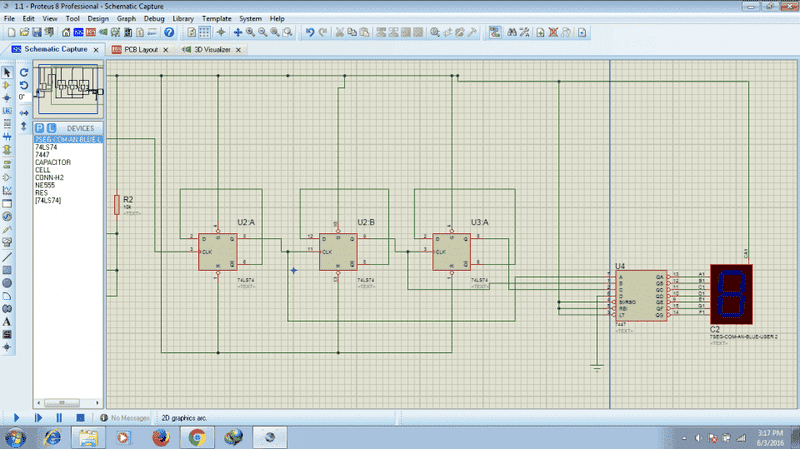800x449 pixels.
Task: Toggle wire autorouter icon
Action: pyautogui.click(x=495, y=32)
